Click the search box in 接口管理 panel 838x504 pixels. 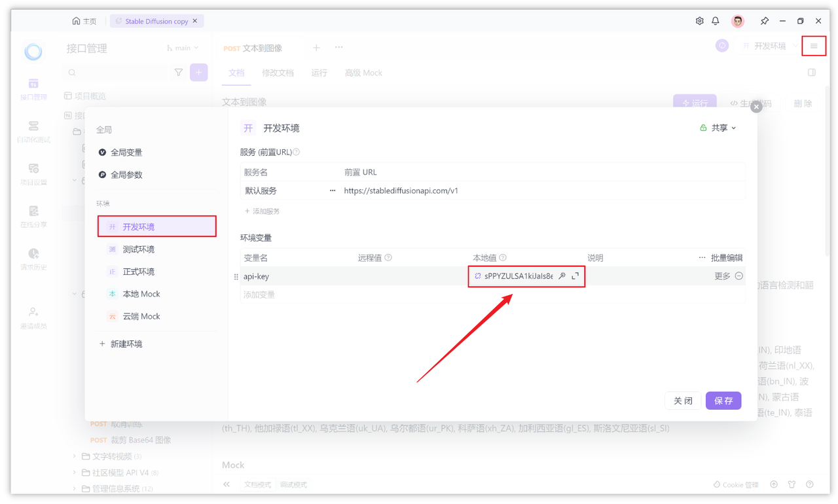point(115,73)
